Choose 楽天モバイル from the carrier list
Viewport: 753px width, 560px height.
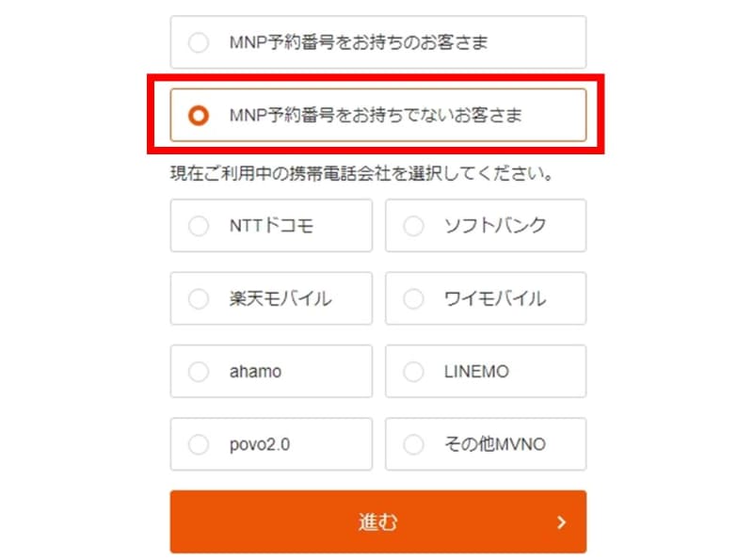click(199, 298)
